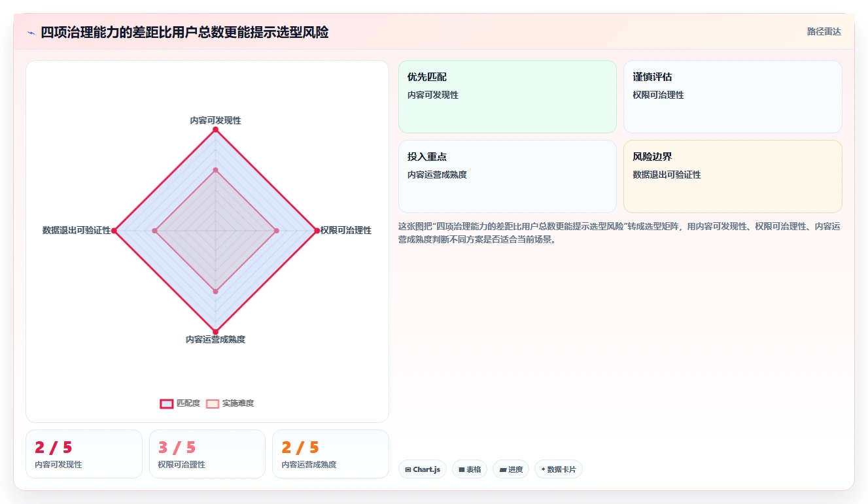Click the 进度 tag

pyautogui.click(x=511, y=469)
